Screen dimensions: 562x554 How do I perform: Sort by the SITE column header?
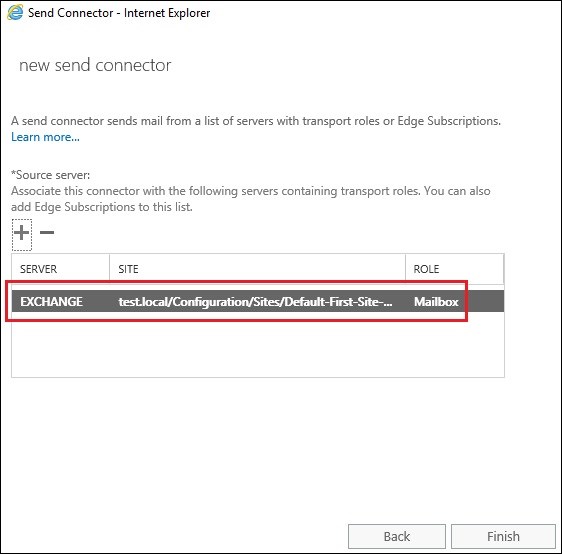[257, 269]
